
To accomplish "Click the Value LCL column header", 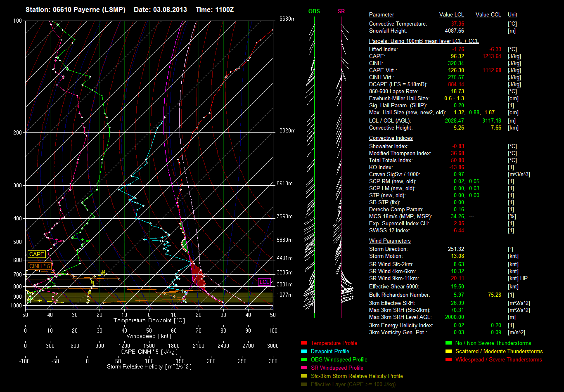I will click(x=452, y=15).
